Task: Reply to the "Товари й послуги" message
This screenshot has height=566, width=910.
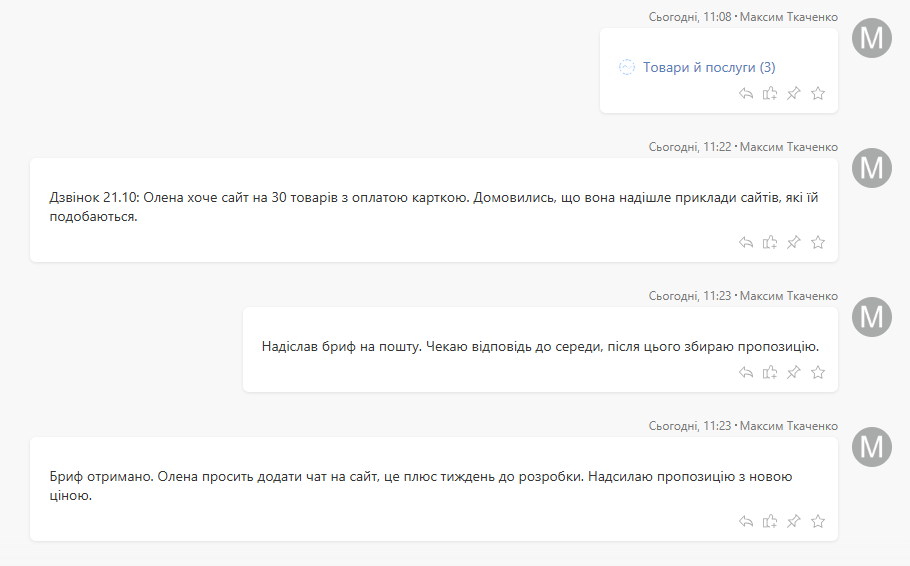Action: coord(746,93)
